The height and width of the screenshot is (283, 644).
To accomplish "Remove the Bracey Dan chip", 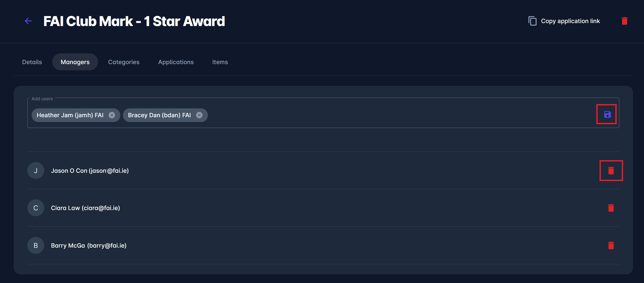I will point(199,115).
